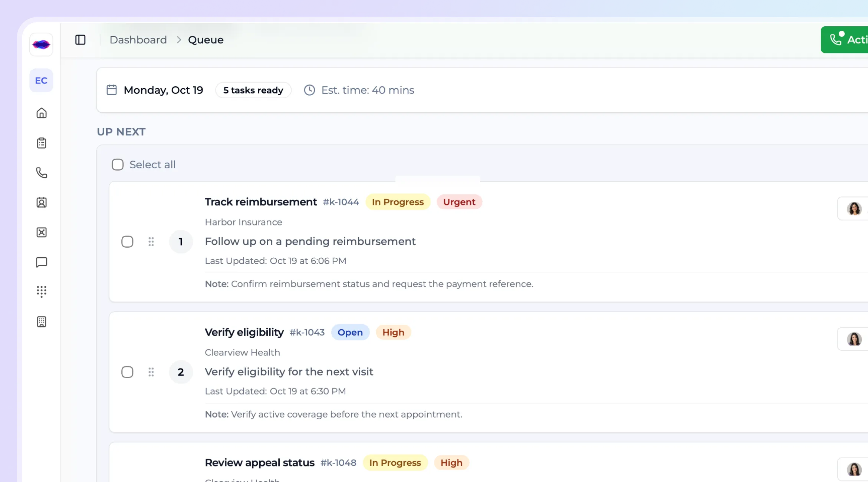868x482 pixels.
Task: Click ticket number #k-1044
Action: coord(341,202)
